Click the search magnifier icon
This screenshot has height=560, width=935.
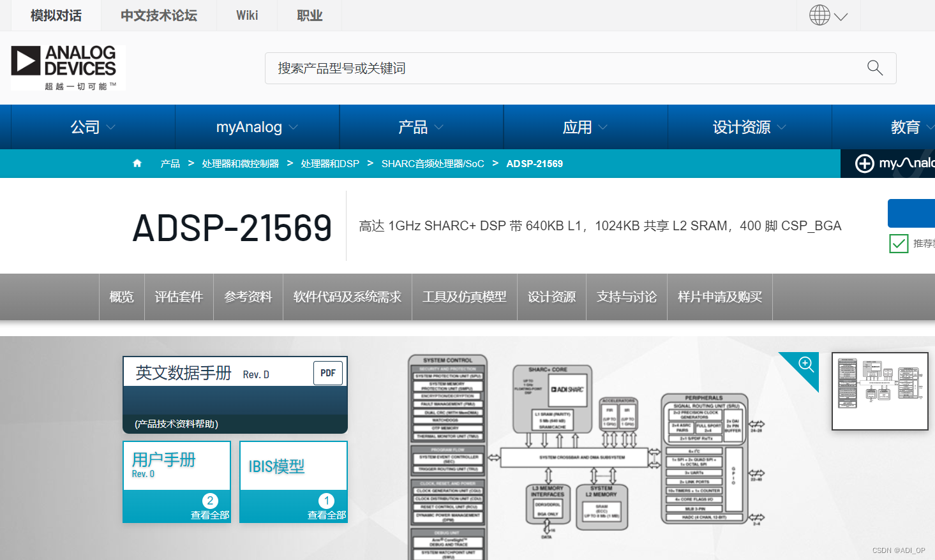pos(874,68)
